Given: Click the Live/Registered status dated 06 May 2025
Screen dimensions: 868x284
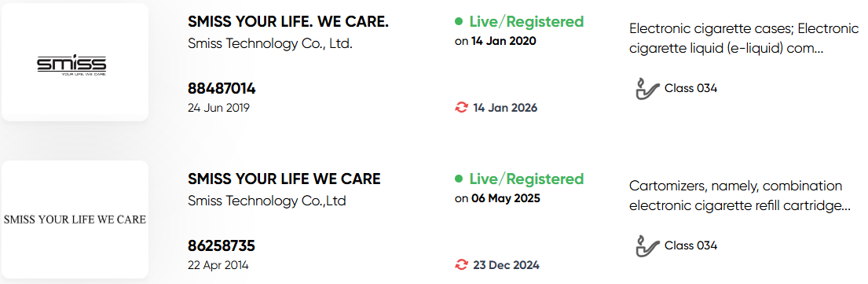Looking at the screenshot, I should coord(526,179).
